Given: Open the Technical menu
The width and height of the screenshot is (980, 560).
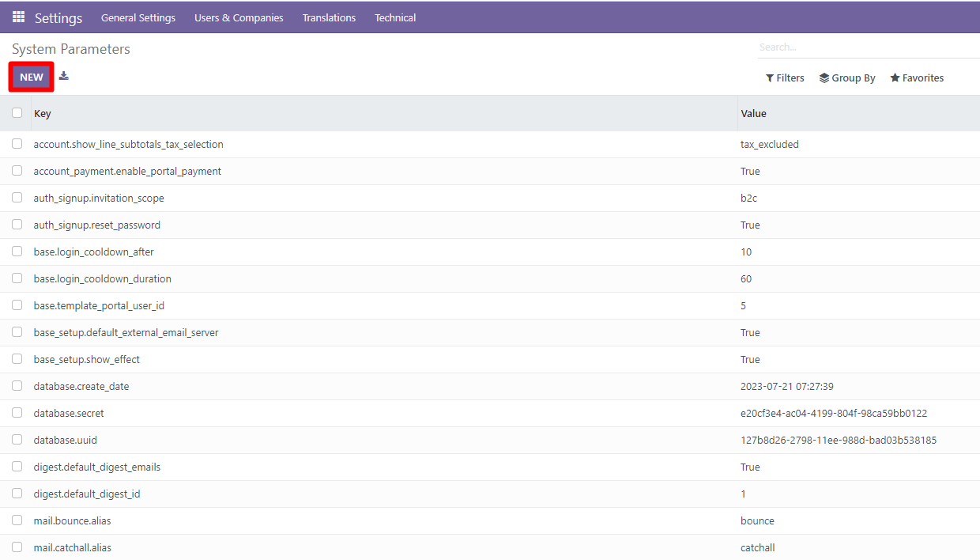Looking at the screenshot, I should point(395,17).
